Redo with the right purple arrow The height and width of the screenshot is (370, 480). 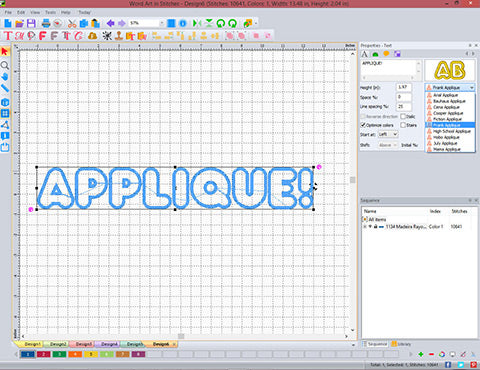coord(122,23)
